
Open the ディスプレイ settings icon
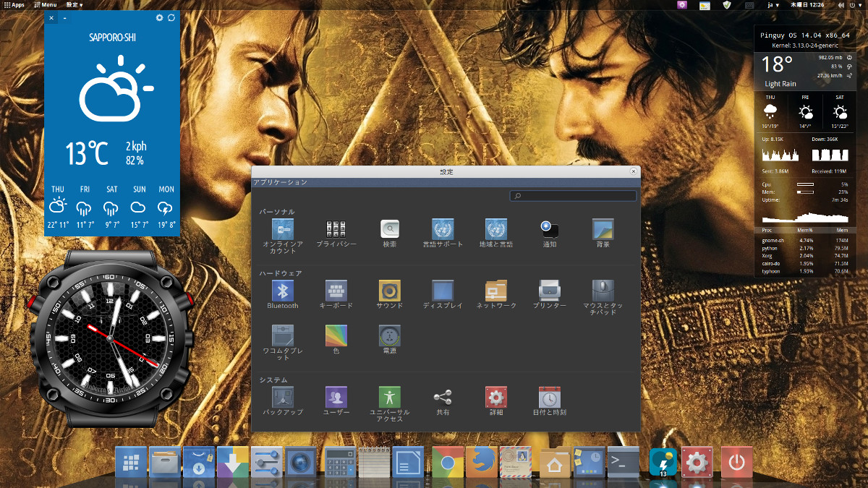click(443, 295)
